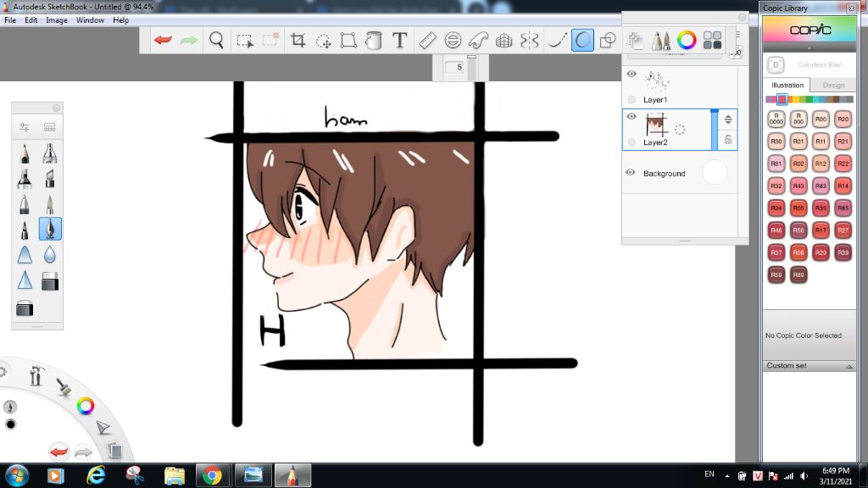Open the tools icon in the lagoon
Viewport: 868px width, 488px height.
tap(36, 375)
